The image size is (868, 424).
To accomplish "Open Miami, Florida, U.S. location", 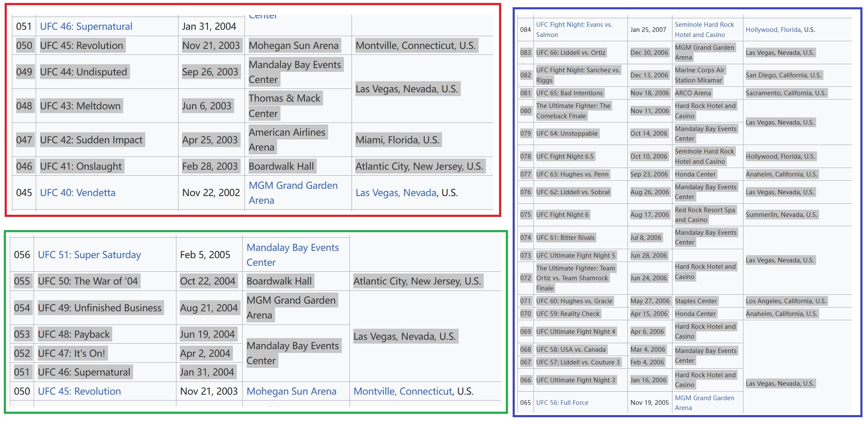I will tap(397, 140).
